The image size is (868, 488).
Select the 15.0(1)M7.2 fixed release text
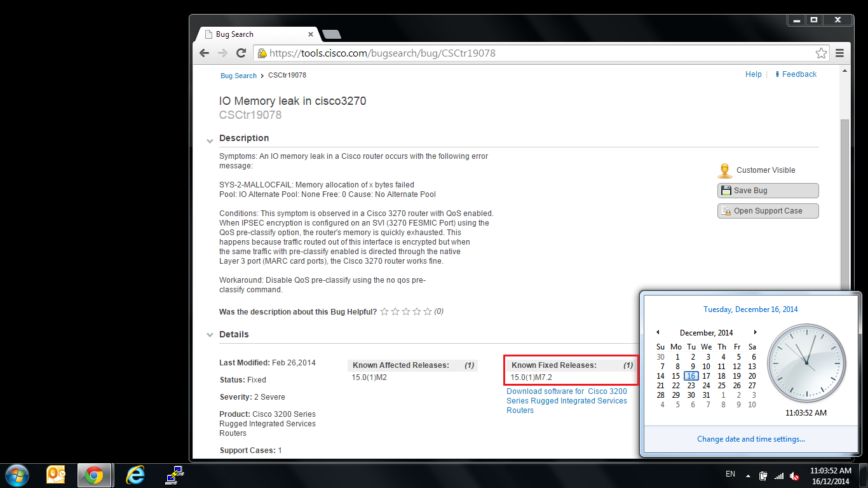click(x=531, y=377)
